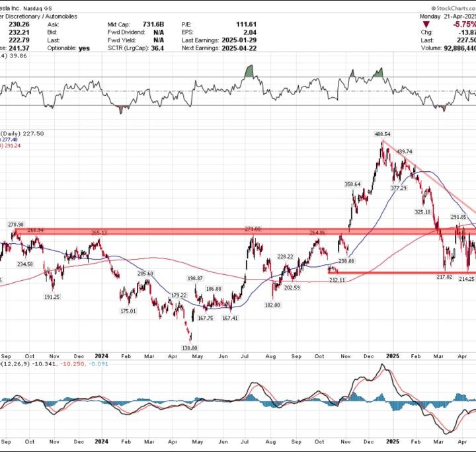Click the 167.75 price label
Screen dimensions: 476x452
click(205, 319)
